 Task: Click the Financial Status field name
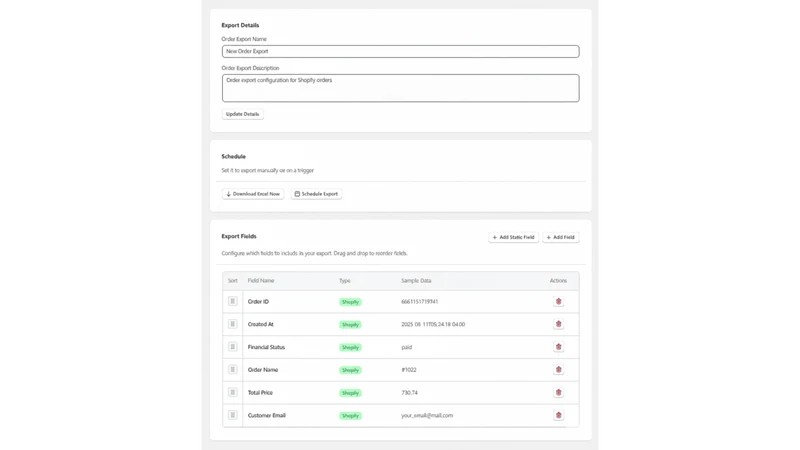click(266, 347)
